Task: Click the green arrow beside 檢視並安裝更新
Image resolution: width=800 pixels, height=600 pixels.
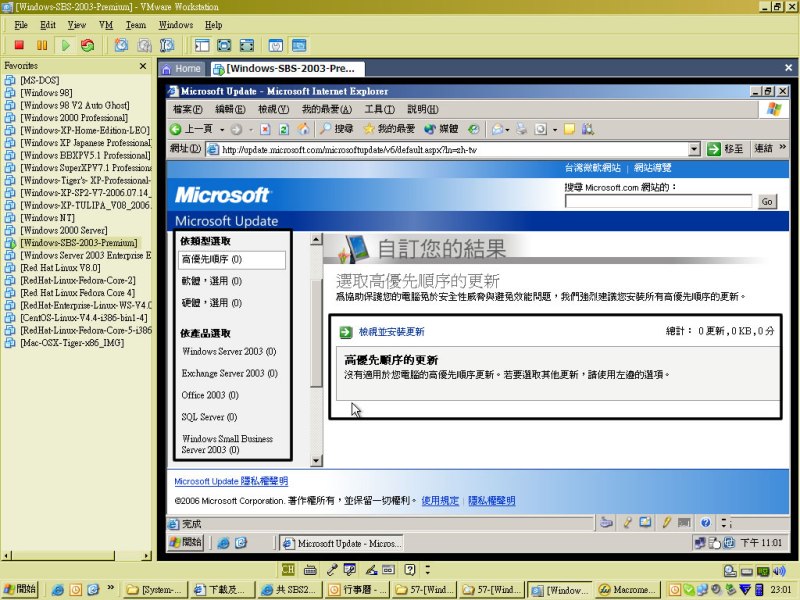Action: 346,332
